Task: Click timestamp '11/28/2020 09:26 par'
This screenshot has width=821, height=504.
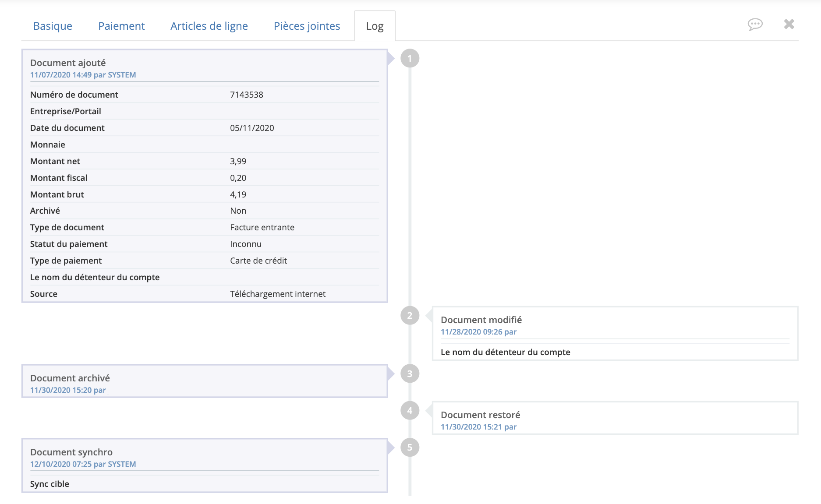Action: click(479, 332)
